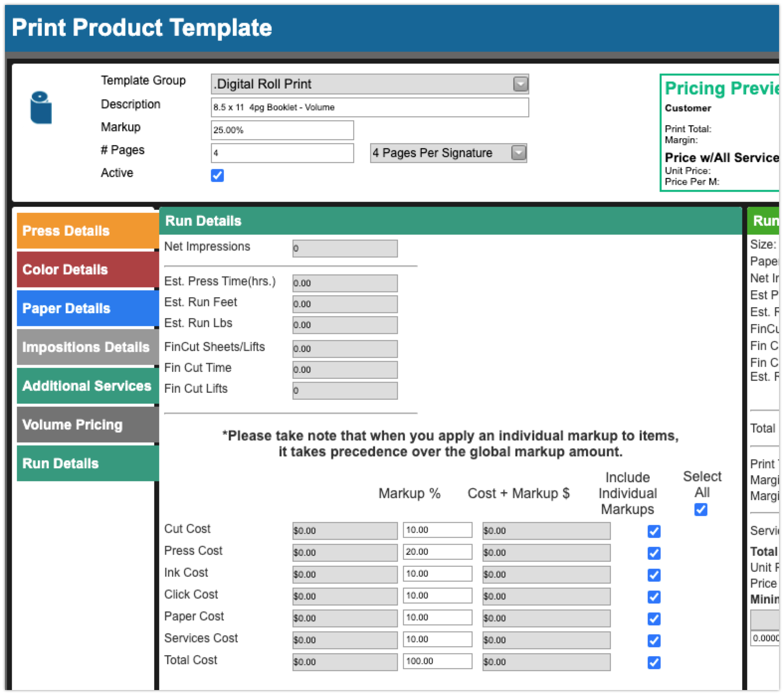Click the Cut Cost amount field
The image size is (784, 695).
click(345, 531)
